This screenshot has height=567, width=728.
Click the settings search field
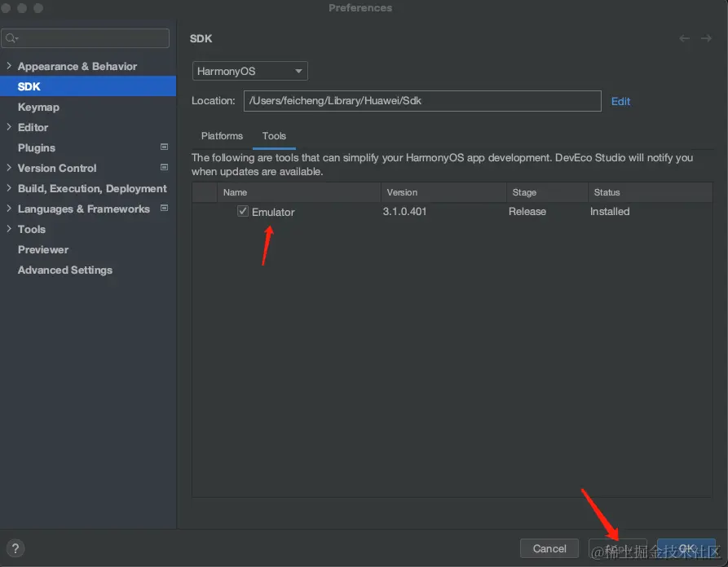tap(86, 38)
